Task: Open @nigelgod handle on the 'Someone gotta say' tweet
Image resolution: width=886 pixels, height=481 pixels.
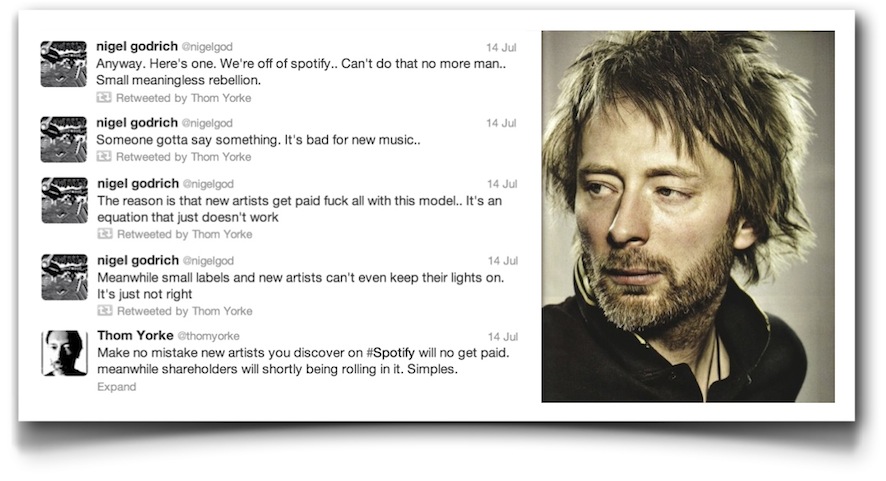Action: [207, 123]
